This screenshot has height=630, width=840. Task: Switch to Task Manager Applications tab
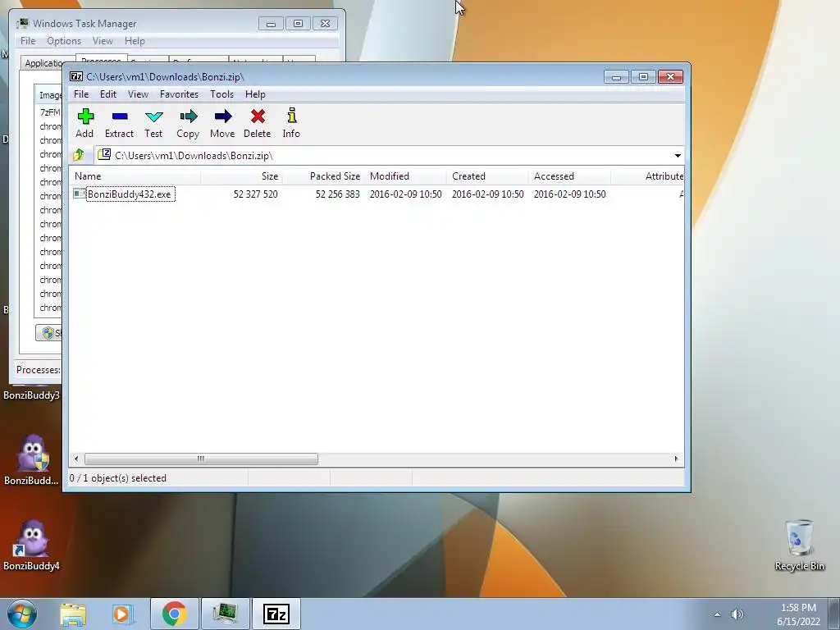pos(45,62)
